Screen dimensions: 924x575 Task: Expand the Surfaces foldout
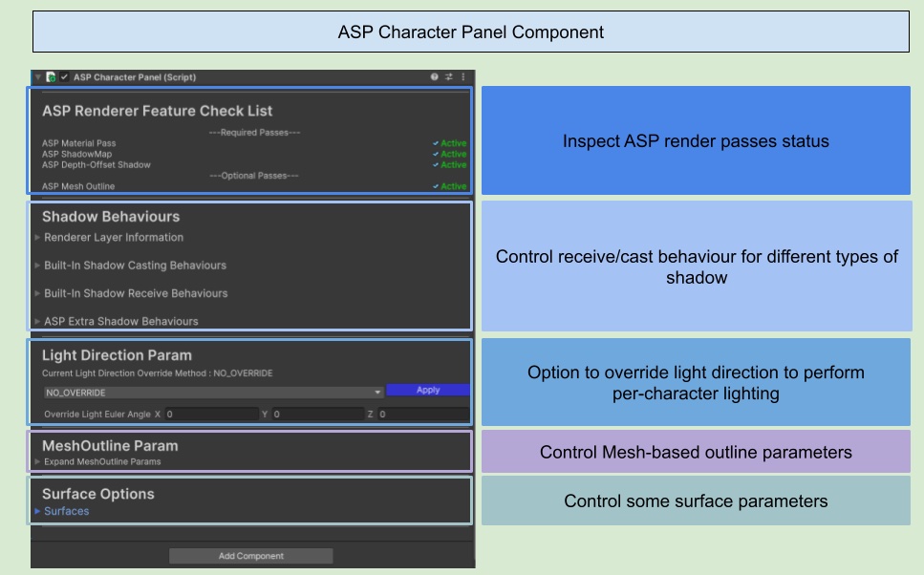point(38,512)
